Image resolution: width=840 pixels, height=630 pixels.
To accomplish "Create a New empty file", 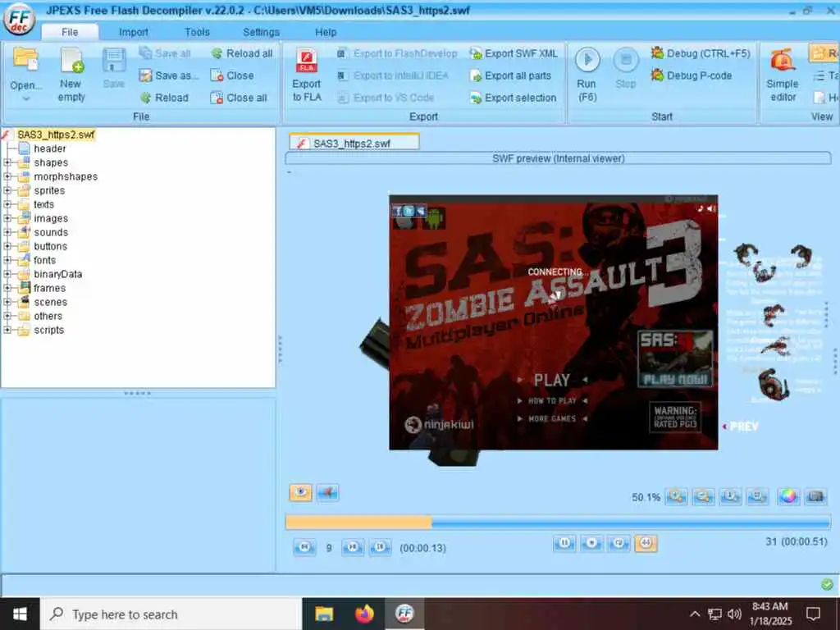I will coord(71,75).
